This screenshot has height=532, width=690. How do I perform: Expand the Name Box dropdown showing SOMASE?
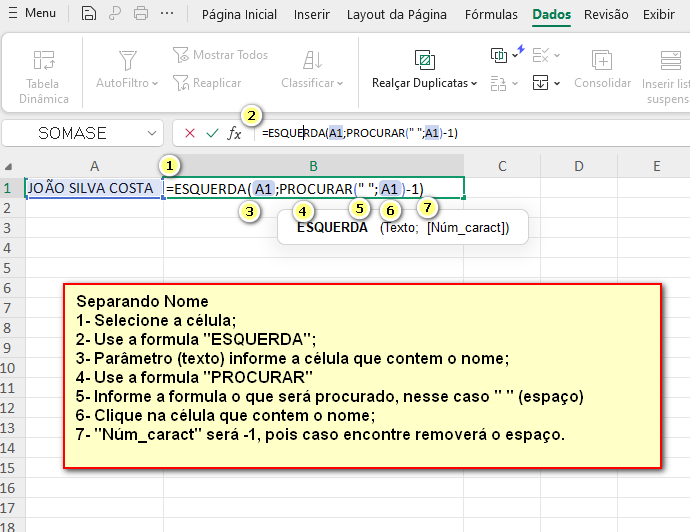coord(152,133)
